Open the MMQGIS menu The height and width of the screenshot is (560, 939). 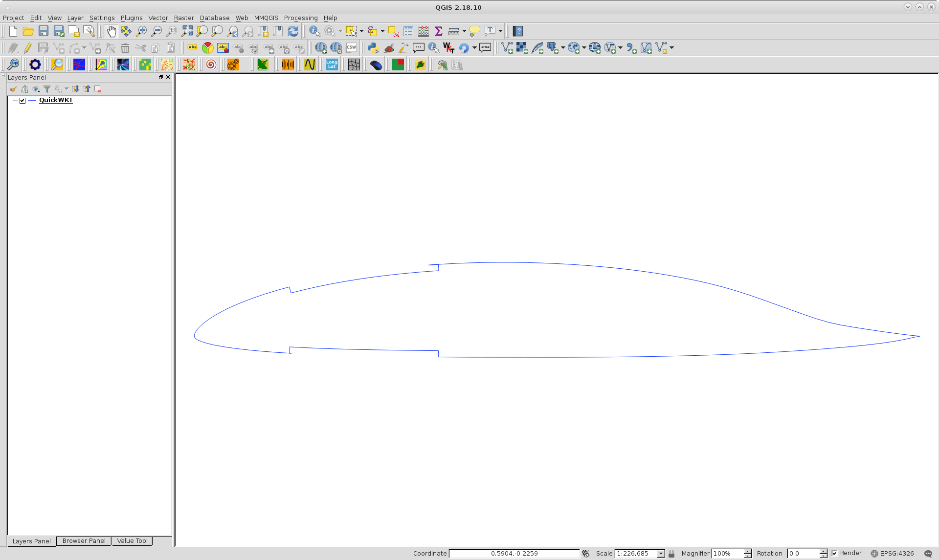pyautogui.click(x=266, y=18)
